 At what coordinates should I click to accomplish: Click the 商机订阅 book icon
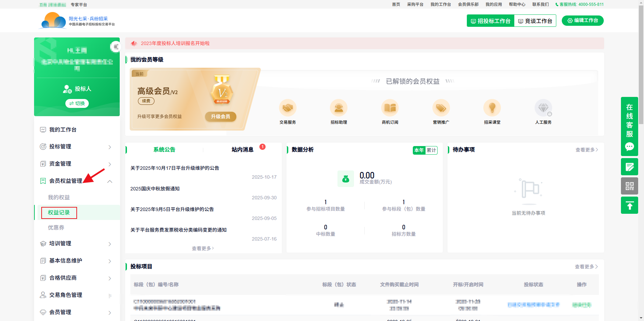coord(390,108)
